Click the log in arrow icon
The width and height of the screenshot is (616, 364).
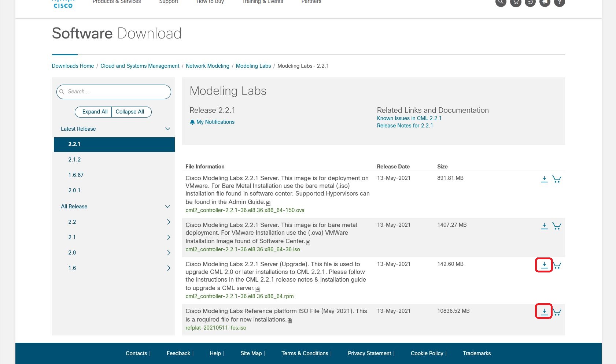pyautogui.click(x=530, y=2)
